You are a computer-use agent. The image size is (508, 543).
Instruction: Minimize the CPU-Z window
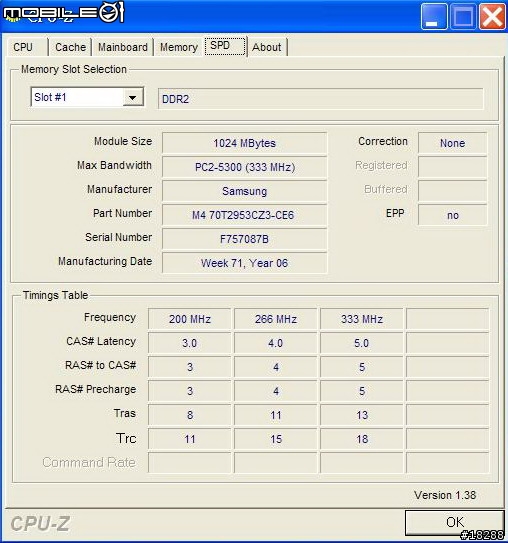434,16
